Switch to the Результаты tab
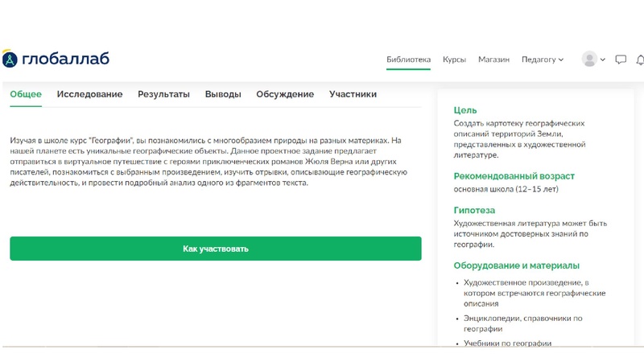Screen dimensions: 644x362 [163, 94]
